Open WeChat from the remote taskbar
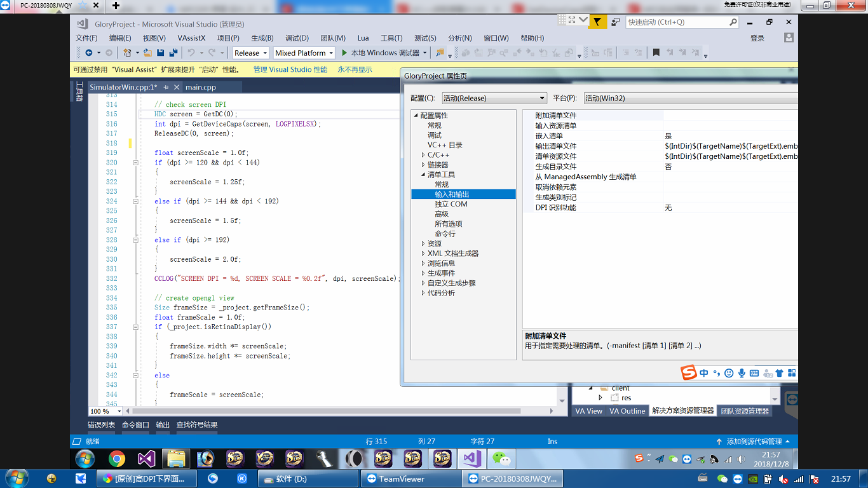This screenshot has height=488, width=868. pos(502,458)
